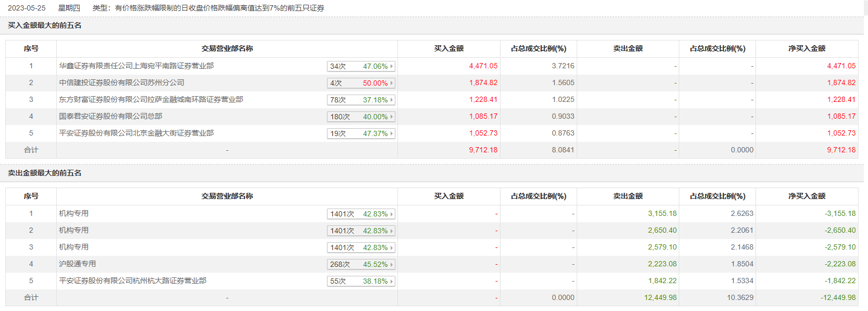Click the 沪股通专用 seat link
The width and height of the screenshot is (868, 311).
pyautogui.click(x=77, y=264)
